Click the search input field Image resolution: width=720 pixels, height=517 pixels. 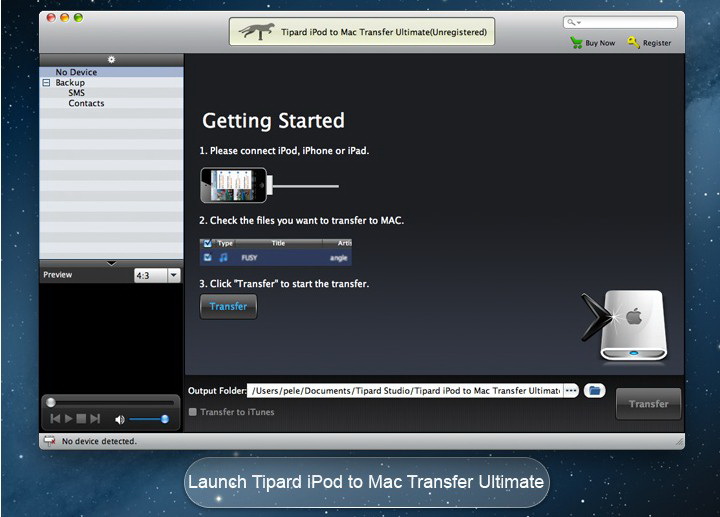(x=620, y=22)
